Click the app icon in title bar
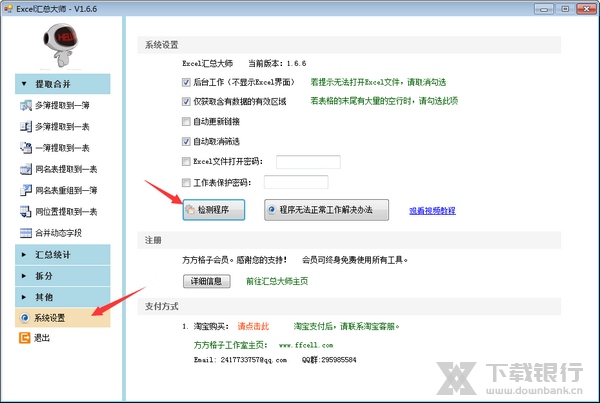 click(8, 8)
